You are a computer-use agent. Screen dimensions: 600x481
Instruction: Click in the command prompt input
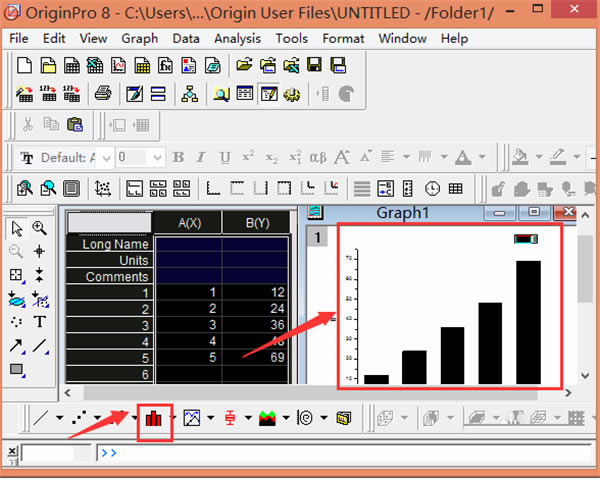(x=344, y=453)
